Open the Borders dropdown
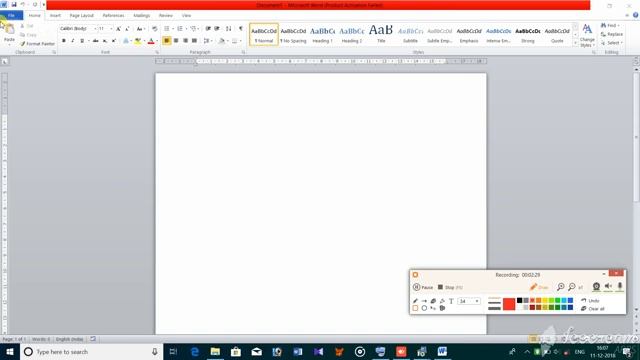This screenshot has width=640, height=360. point(240,41)
